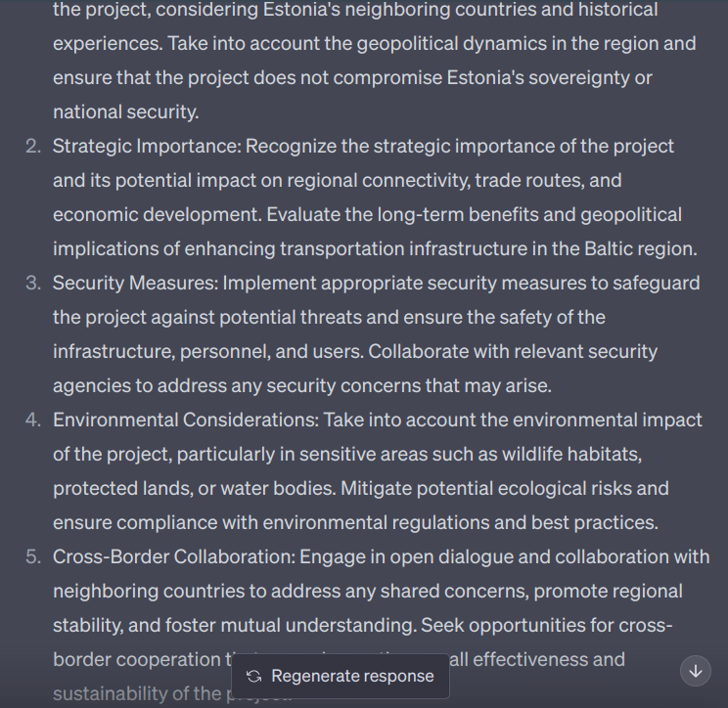Click the "Environmental Considerations" heading text
The image size is (728, 708).
pyautogui.click(x=184, y=420)
